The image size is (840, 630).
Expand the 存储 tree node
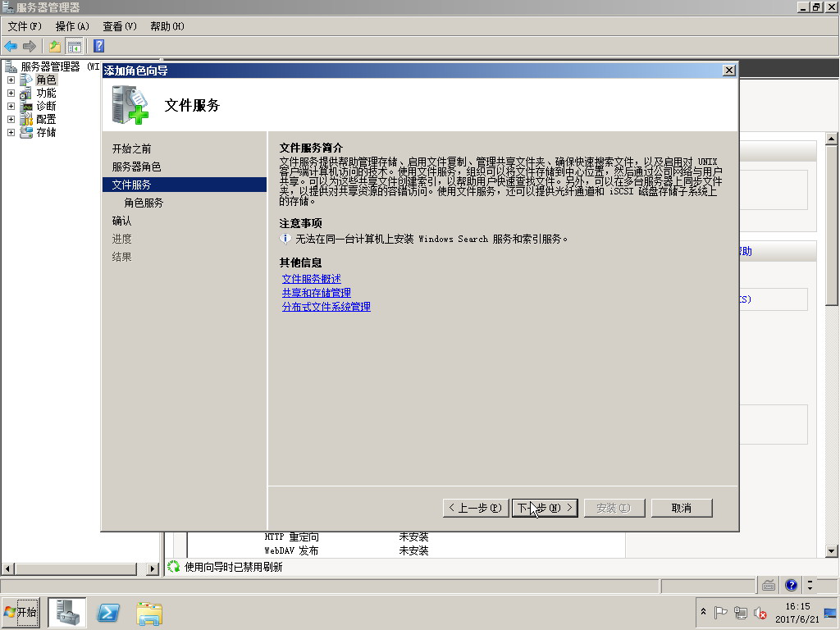[x=11, y=133]
